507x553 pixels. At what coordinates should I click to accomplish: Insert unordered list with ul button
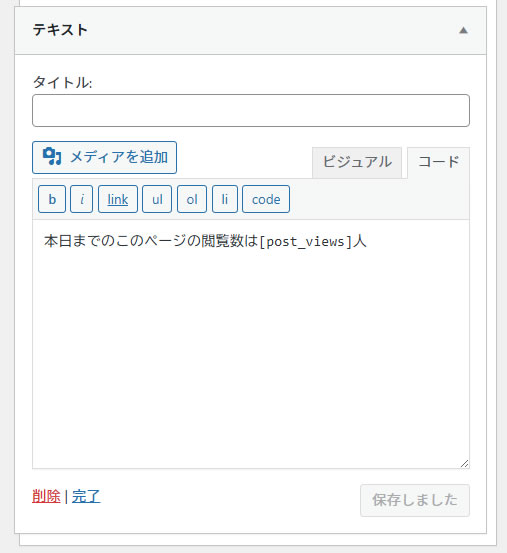(157, 199)
